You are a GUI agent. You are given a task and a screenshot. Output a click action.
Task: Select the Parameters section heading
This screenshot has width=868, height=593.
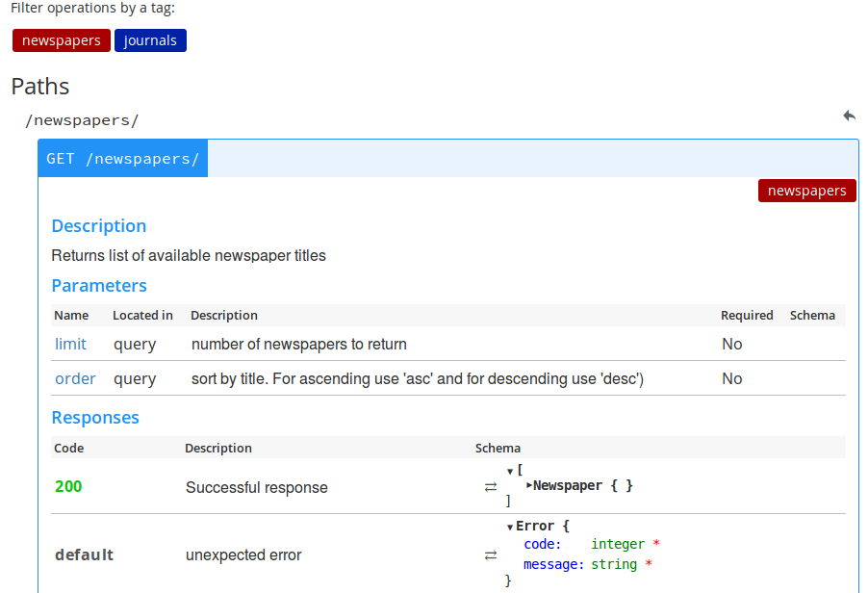[99, 286]
